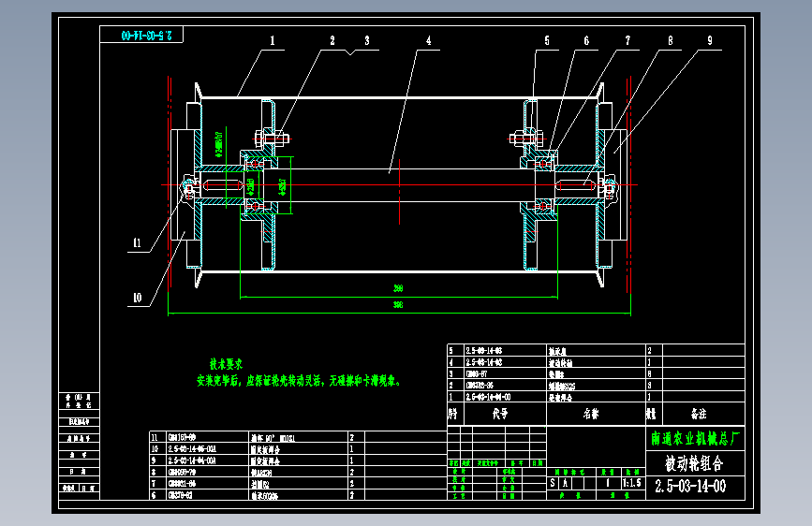Image resolution: width=812 pixels, height=526 pixels.
Task: Select part balloon number 4
Action: point(428,41)
